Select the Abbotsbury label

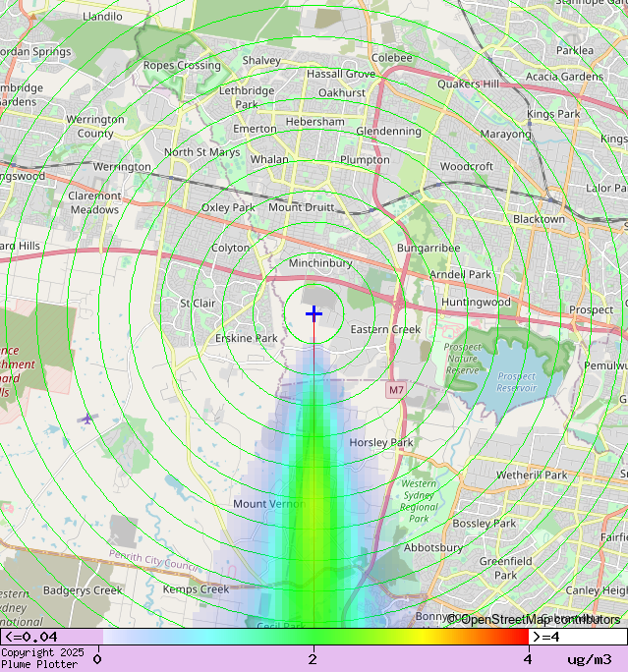(433, 547)
